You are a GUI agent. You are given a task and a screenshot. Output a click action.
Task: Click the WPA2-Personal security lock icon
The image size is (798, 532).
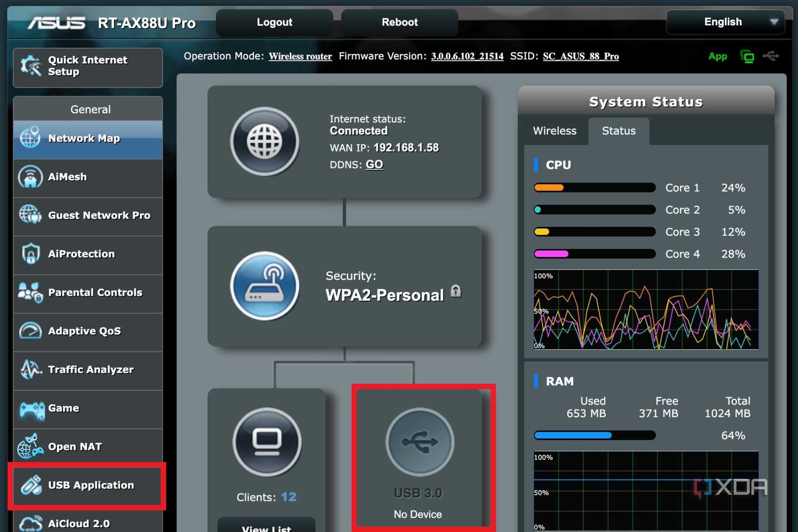click(457, 291)
